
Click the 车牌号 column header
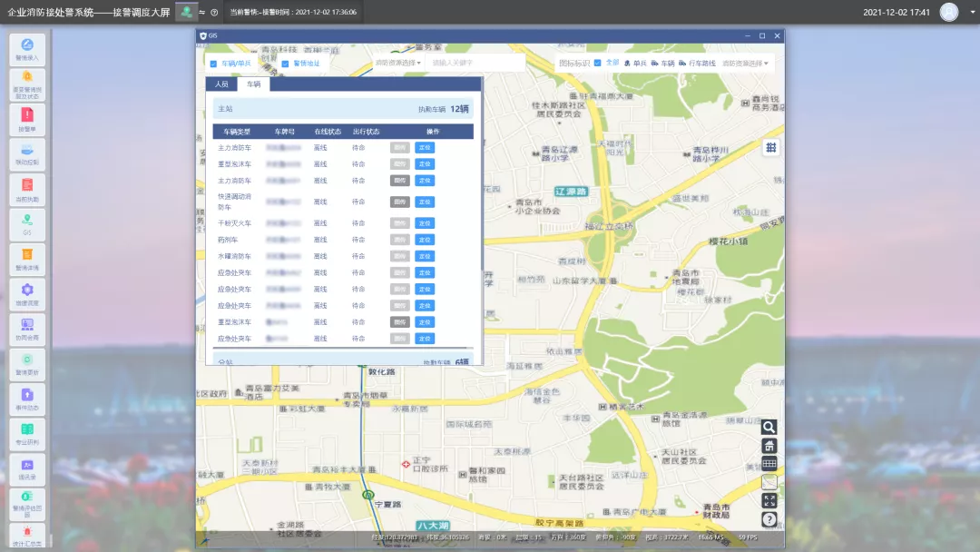[284, 132]
